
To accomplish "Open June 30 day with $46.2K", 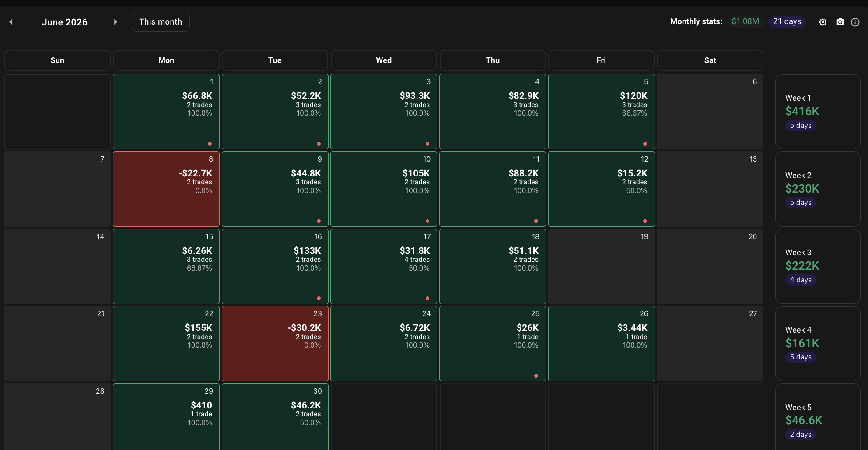I will [275, 417].
